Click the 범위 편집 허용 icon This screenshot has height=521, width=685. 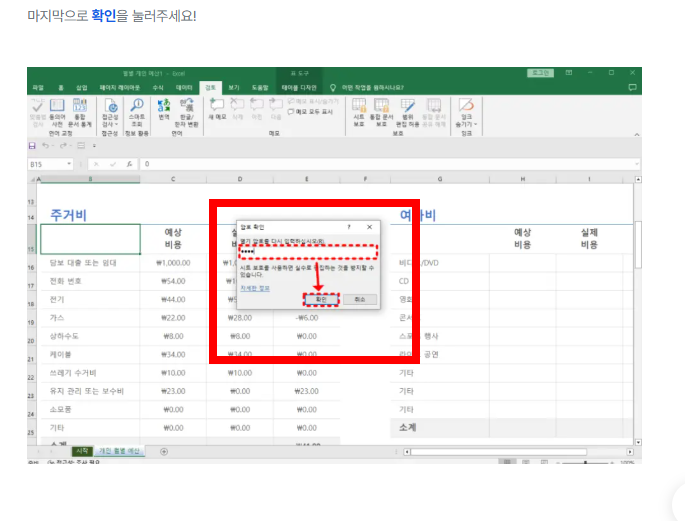pos(408,112)
